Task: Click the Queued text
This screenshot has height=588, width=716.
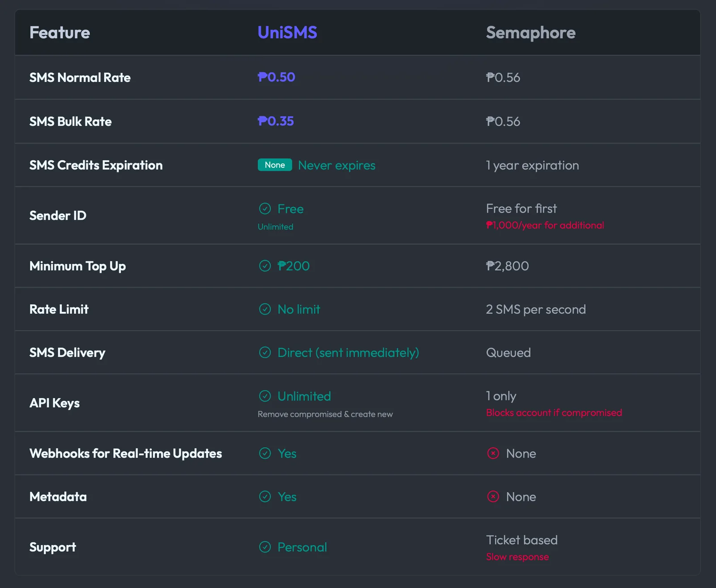Action: 508,353
